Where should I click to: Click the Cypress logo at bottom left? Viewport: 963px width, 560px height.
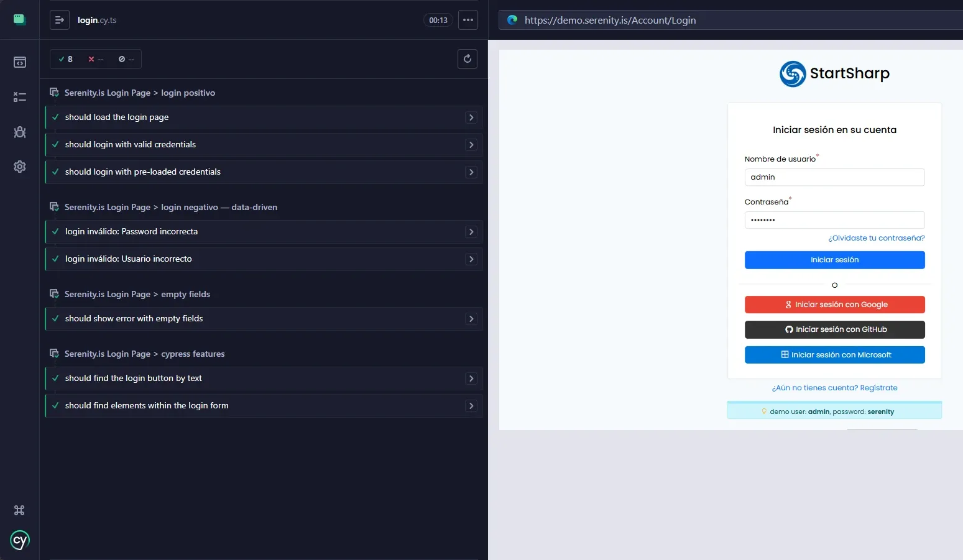pyautogui.click(x=20, y=540)
